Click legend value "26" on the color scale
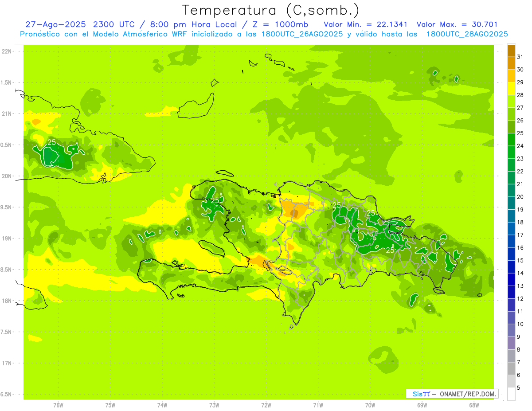This screenshot has width=532, height=411. (520, 120)
